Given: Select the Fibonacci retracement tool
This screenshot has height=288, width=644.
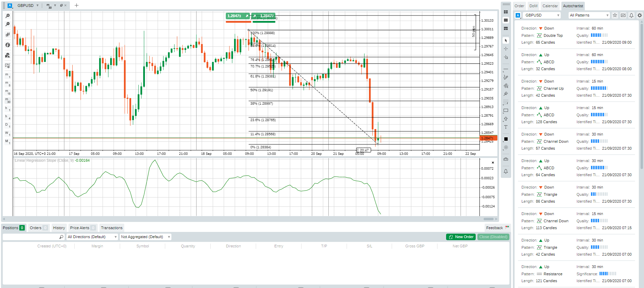Looking at the screenshot, I should (506, 102).
